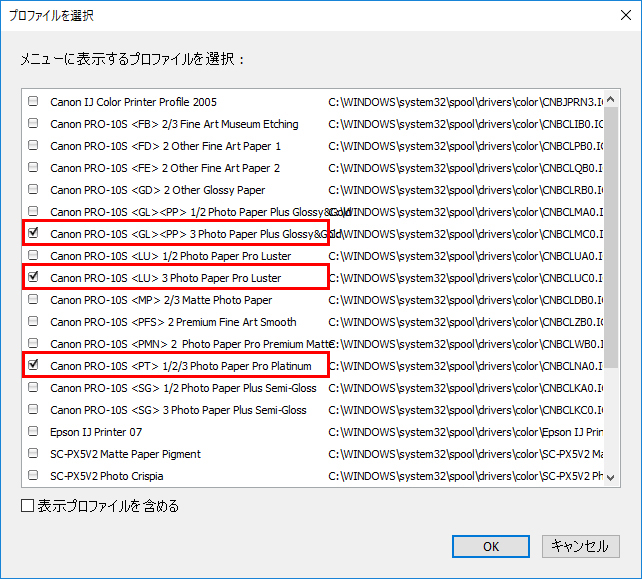Click the file path ending in CNBCLNA0
Viewport: 642px width, 579px height.
click(x=466, y=366)
